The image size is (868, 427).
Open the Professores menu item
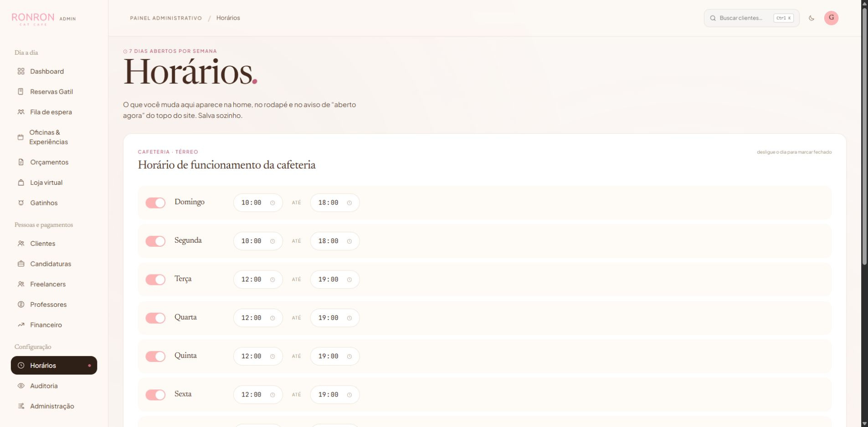[x=54, y=305]
